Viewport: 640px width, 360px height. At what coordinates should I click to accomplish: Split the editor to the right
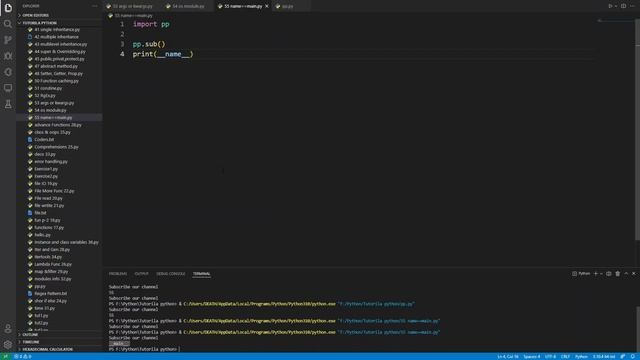(x=624, y=6)
